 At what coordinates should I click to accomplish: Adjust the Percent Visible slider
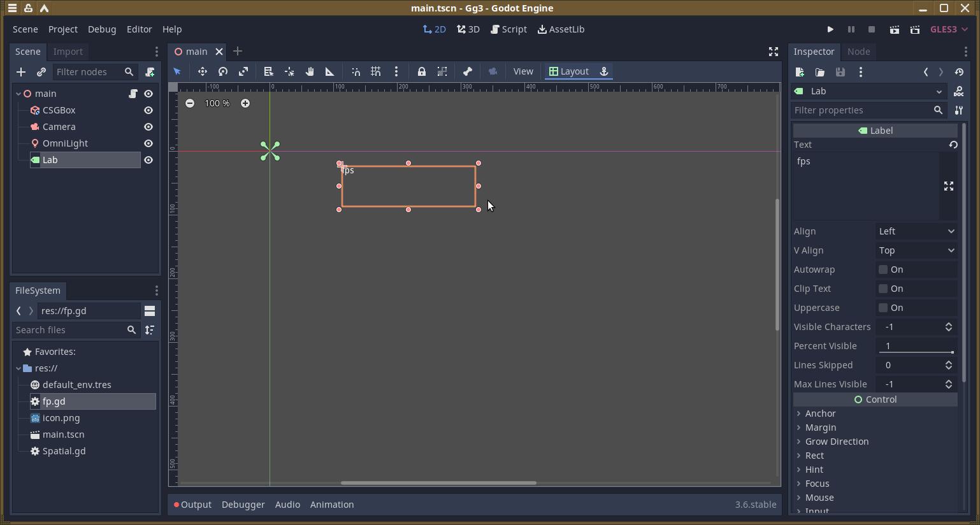pos(916,352)
